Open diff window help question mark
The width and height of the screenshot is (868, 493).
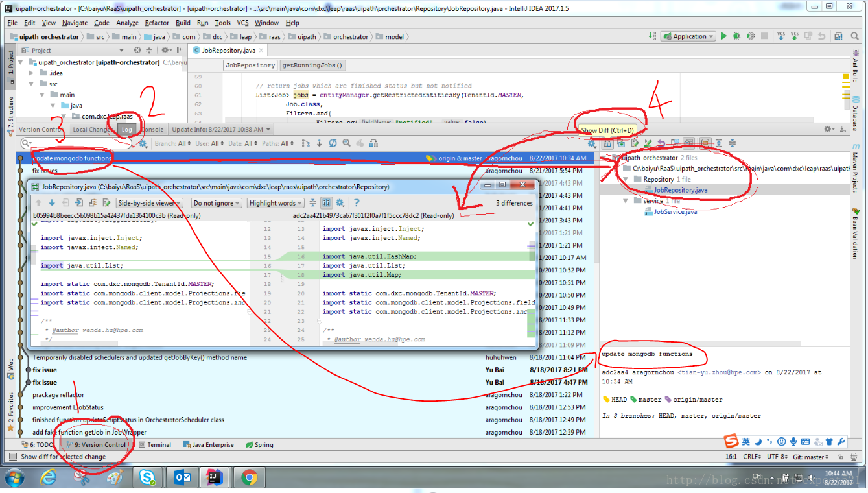(x=357, y=203)
